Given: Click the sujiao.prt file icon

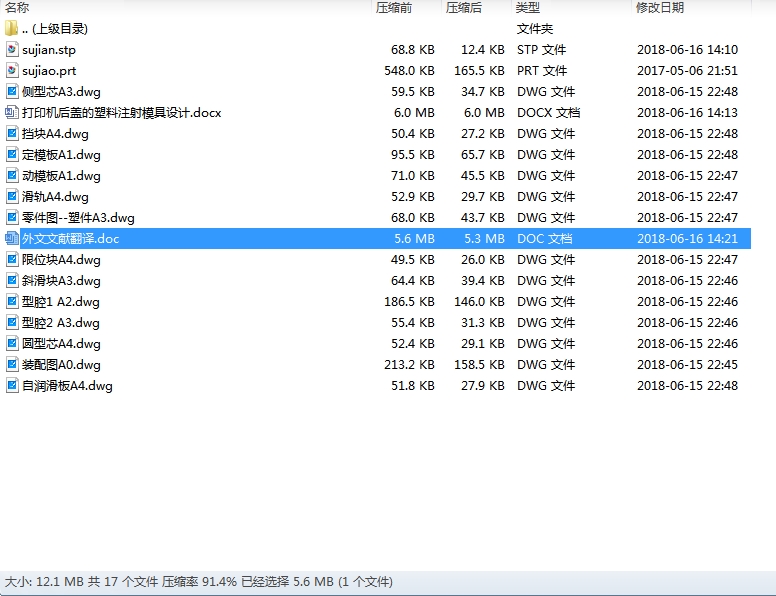Looking at the screenshot, I should pyautogui.click(x=12, y=71).
